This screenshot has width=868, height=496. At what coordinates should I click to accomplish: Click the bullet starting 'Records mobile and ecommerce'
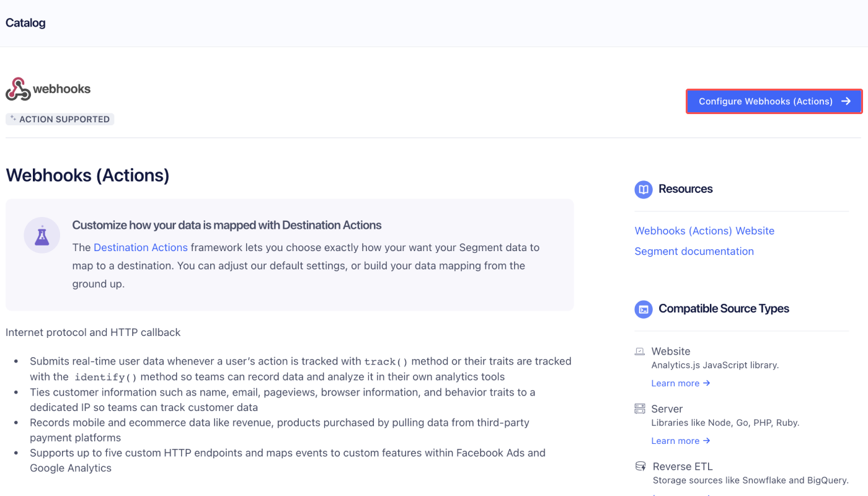point(280,430)
